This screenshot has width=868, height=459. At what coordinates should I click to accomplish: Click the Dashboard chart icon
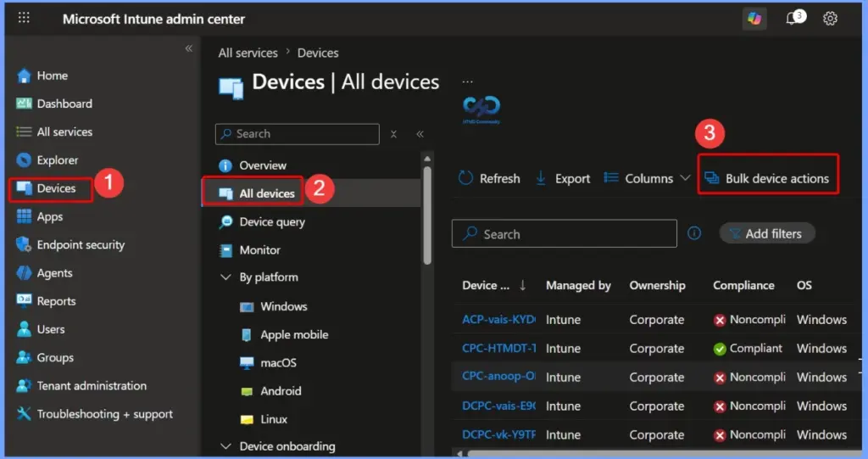24,104
